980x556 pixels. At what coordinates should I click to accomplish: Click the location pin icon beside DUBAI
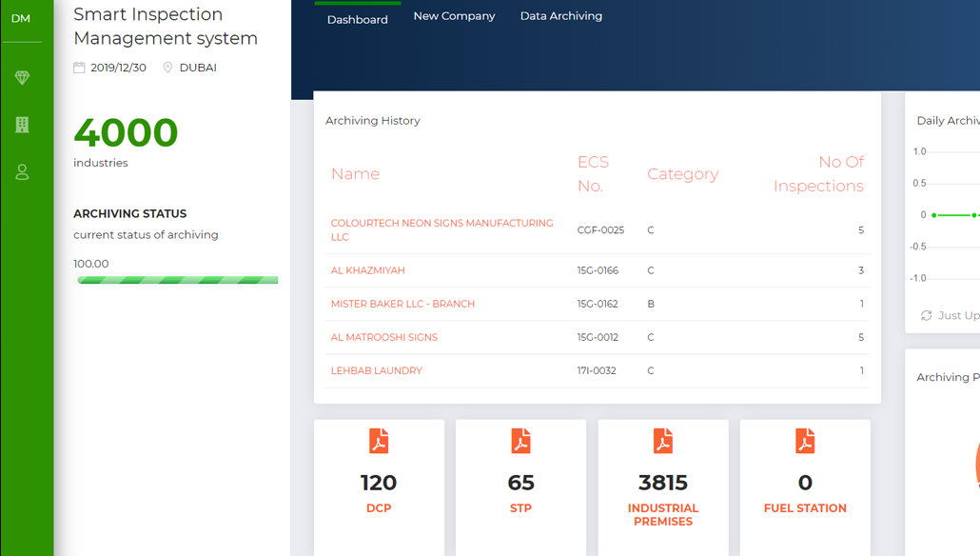pyautogui.click(x=167, y=68)
